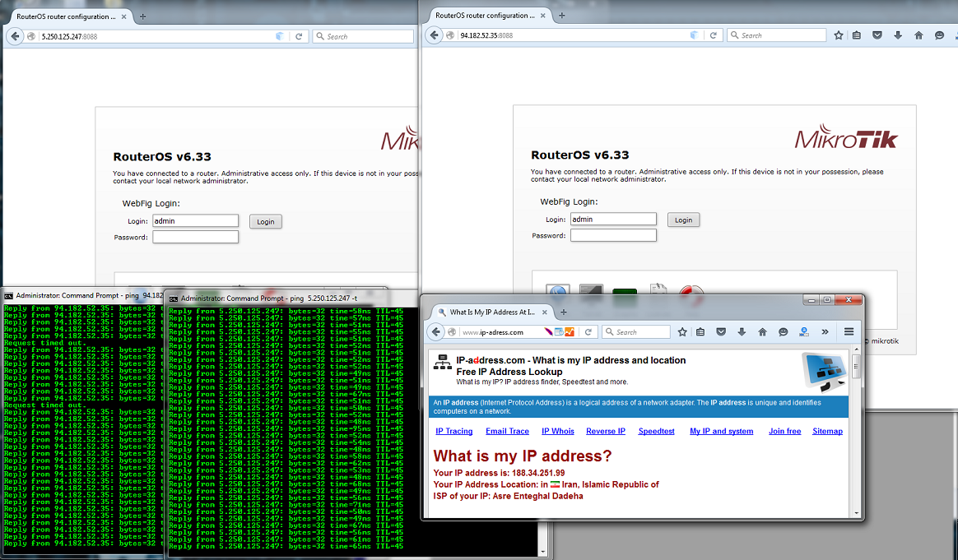
Task: Reload the 5.250.125.247 router page
Action: [x=299, y=37]
